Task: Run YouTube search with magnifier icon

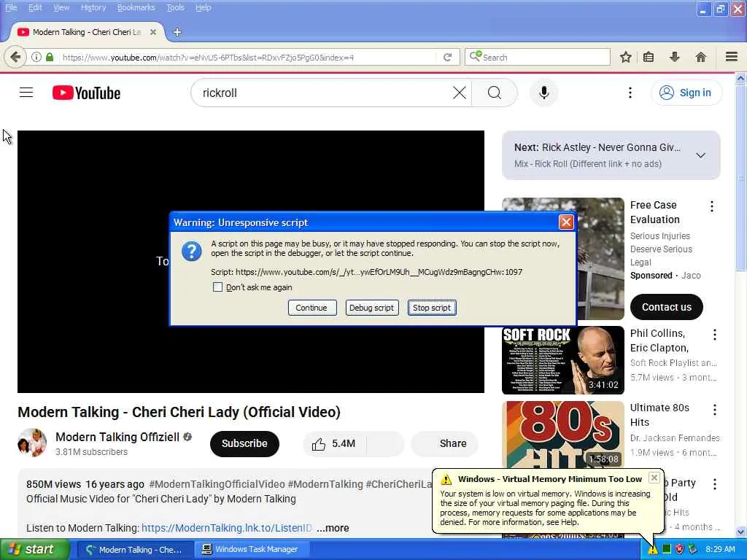Action: pyautogui.click(x=495, y=93)
